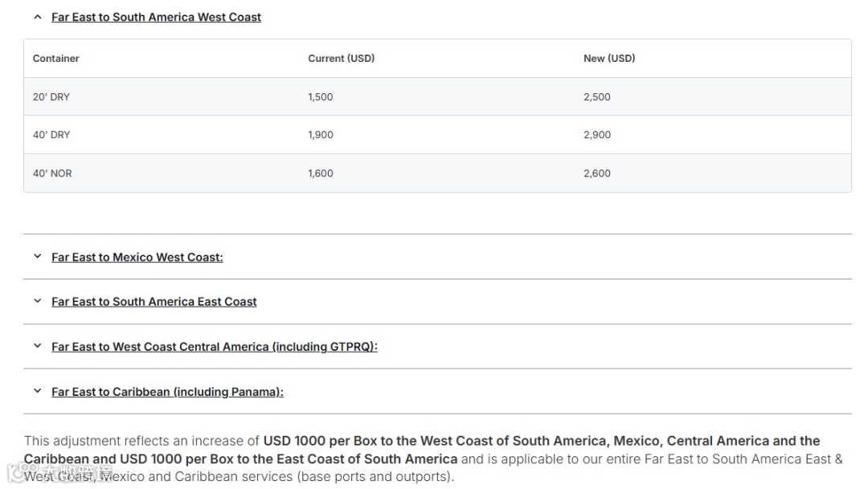The width and height of the screenshot is (868, 489).
Task: Click chevron beside Caribbean (including Panama)
Action: pos(37,392)
